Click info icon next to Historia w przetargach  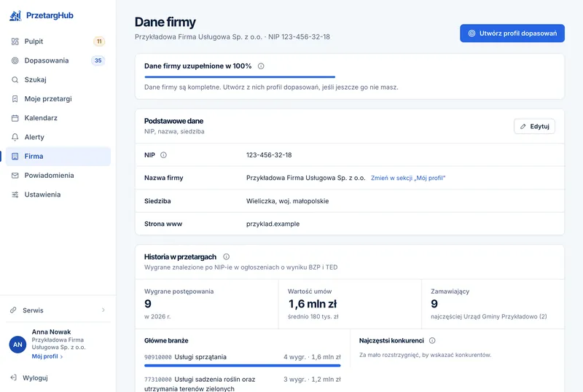226,256
